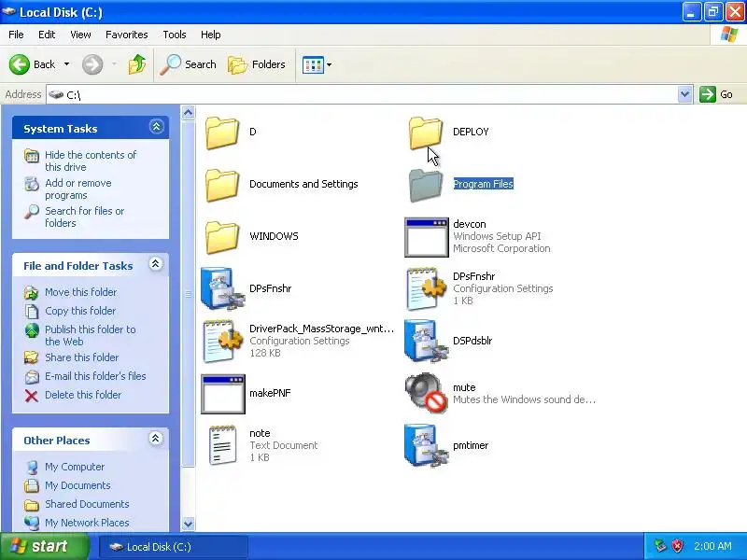Select the mute speaker icon
Viewport: 747px width, 560px height.
coord(427,393)
